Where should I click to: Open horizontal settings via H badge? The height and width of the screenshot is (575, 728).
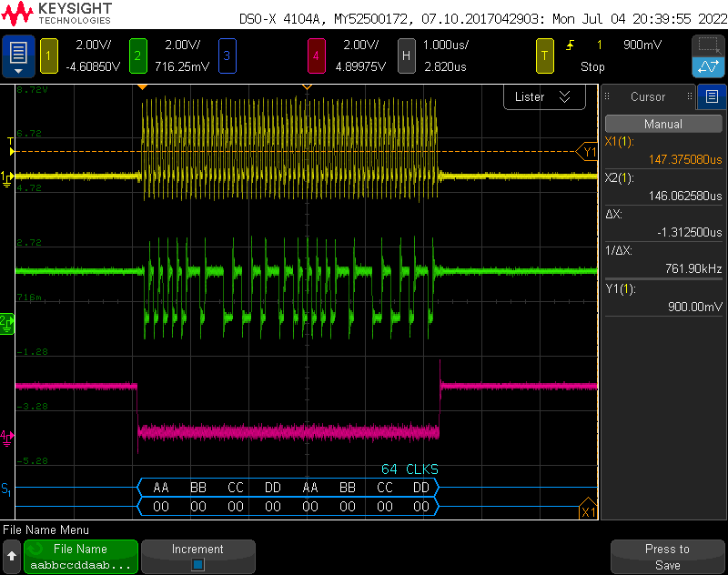pyautogui.click(x=405, y=56)
